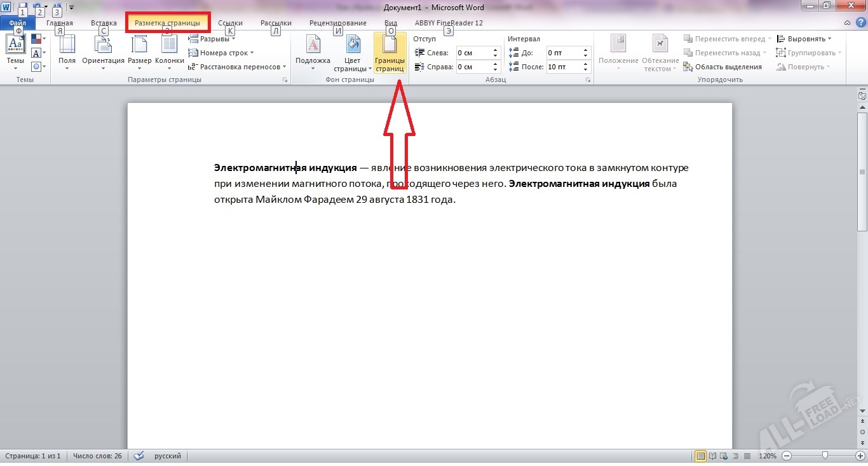
Task: Open the Выровнять align menu
Action: [804, 39]
